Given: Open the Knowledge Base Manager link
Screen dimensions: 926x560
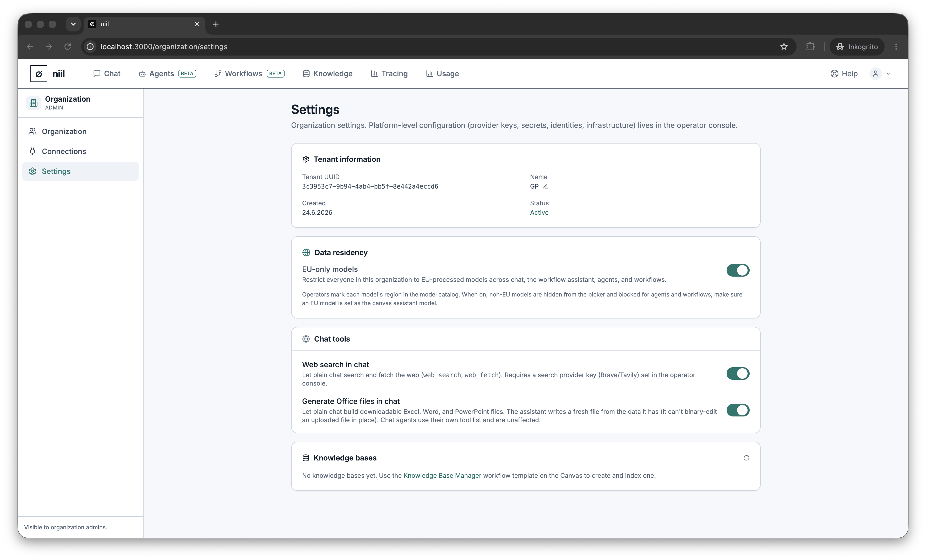Looking at the screenshot, I should (x=442, y=475).
